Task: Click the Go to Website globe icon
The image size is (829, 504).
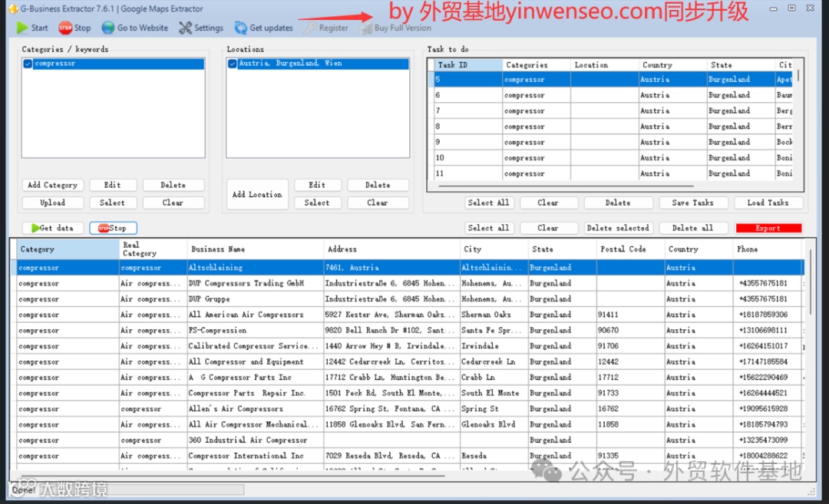Action: (108, 28)
